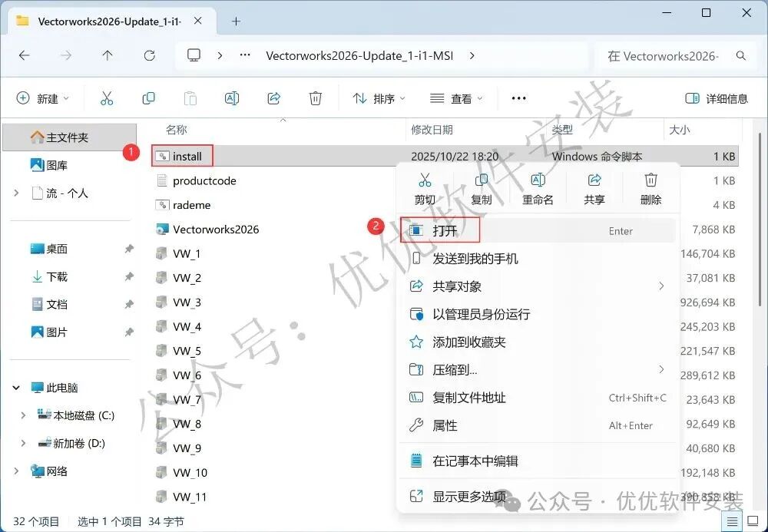Expand the 网络 tree node

point(16,471)
